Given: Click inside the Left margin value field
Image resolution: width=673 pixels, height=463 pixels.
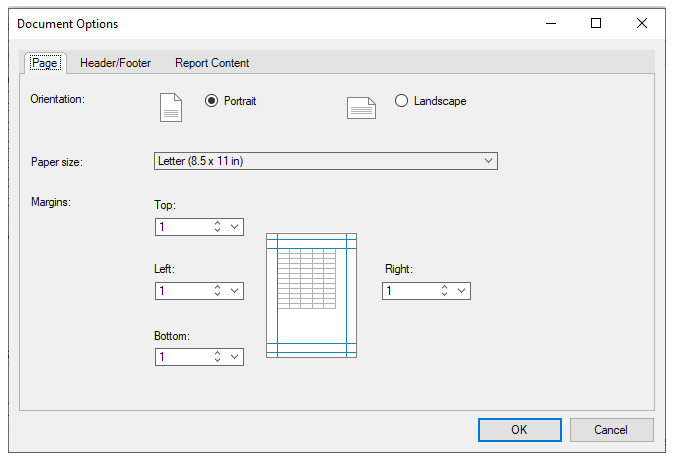Looking at the screenshot, I should 182,291.
